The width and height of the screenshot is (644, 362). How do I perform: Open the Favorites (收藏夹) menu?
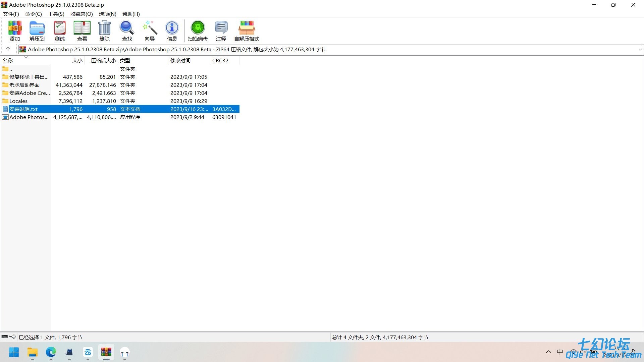(x=82, y=14)
